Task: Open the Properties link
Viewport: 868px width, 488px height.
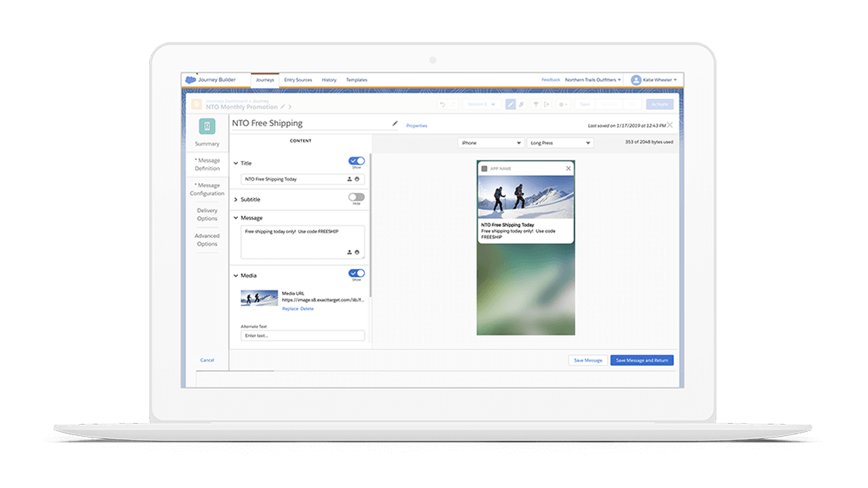Action: tap(417, 126)
